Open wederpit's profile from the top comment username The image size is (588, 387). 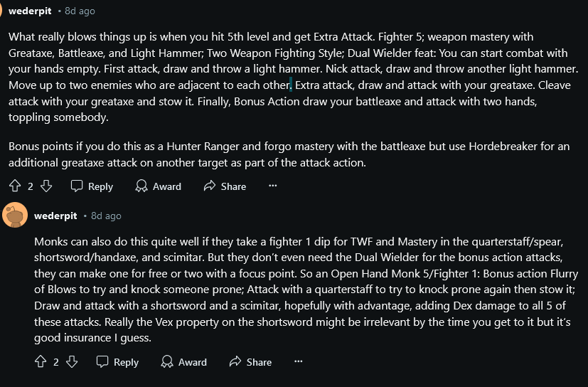[29, 11]
